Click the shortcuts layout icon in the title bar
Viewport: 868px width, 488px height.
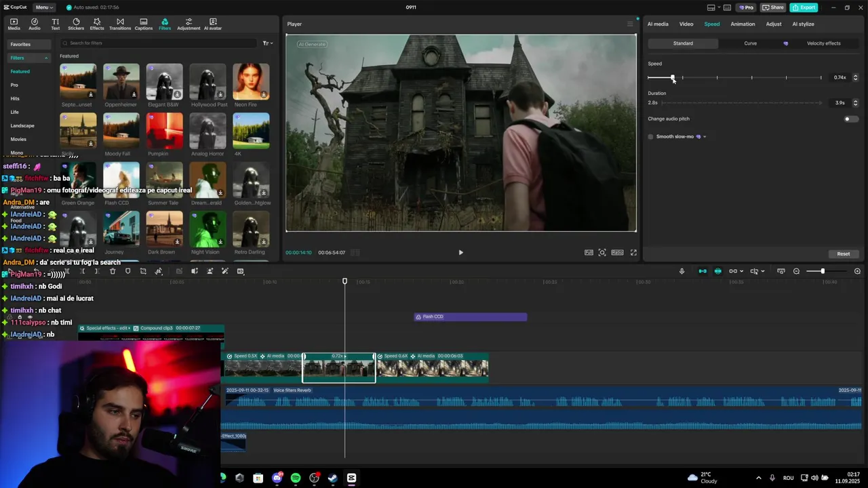click(727, 7)
